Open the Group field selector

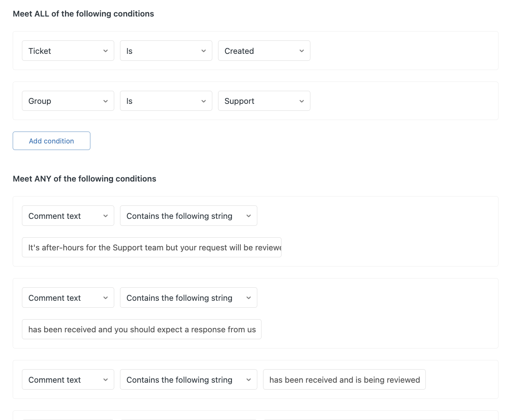pyautogui.click(x=68, y=101)
